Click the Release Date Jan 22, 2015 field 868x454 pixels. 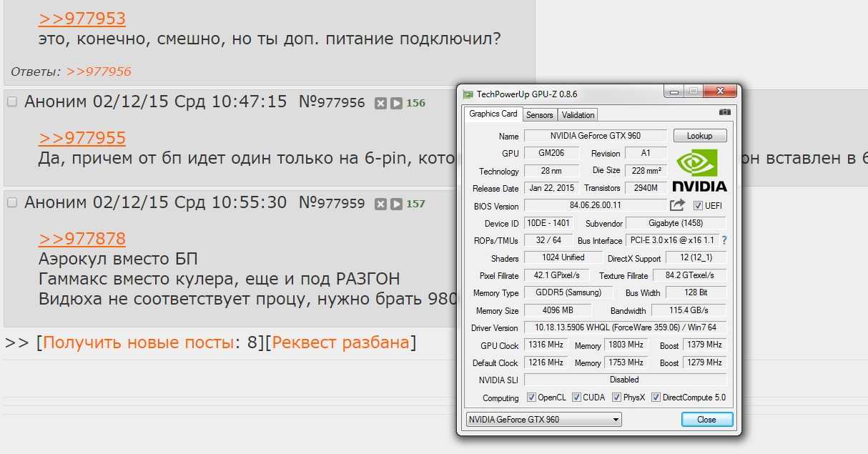coord(552,188)
